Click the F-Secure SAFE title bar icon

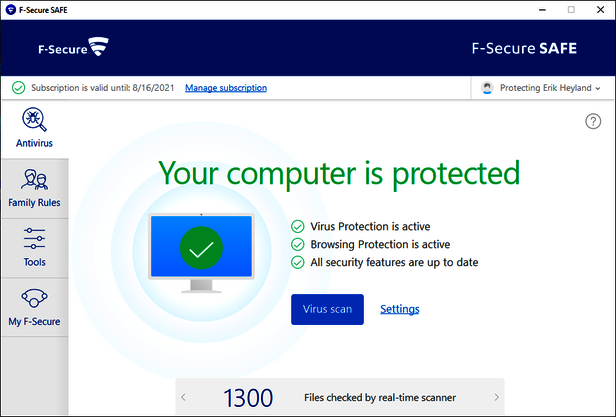tap(10, 9)
